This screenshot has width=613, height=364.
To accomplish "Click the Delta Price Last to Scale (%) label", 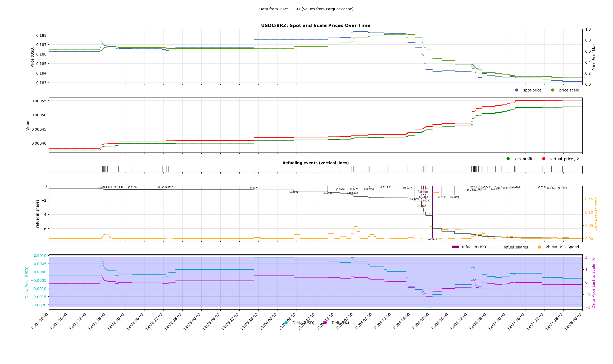I will pos(593,282).
